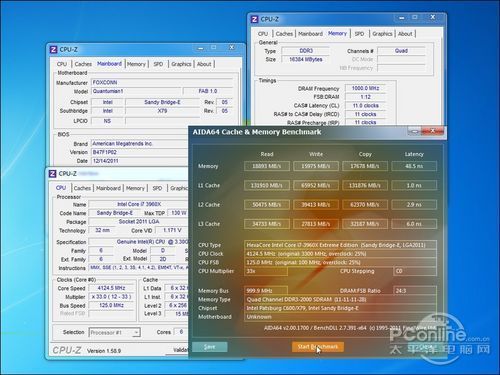Open CPU tab in Mainboard CPU-Z window
The width and height of the screenshot is (500, 375).
62,64
